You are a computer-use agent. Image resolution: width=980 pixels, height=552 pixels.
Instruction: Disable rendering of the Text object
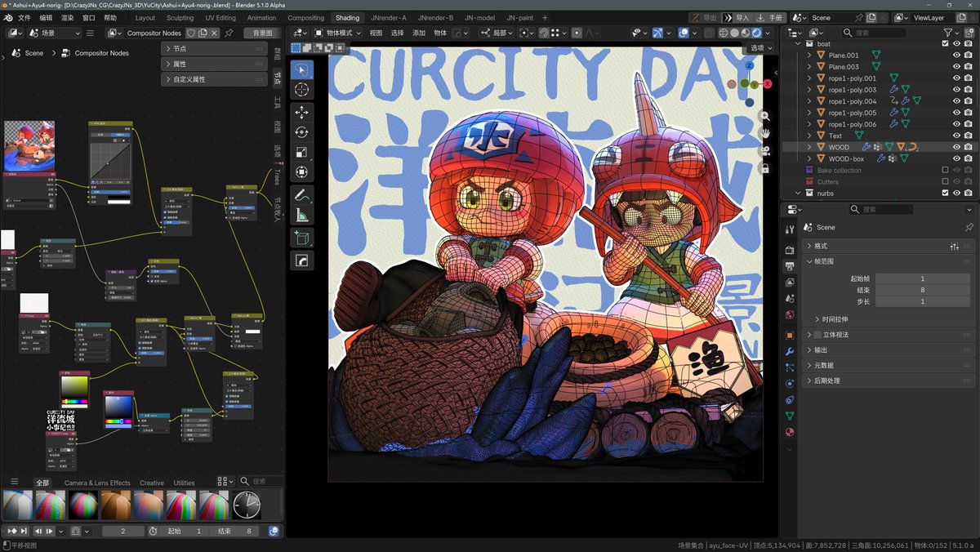[x=968, y=136]
